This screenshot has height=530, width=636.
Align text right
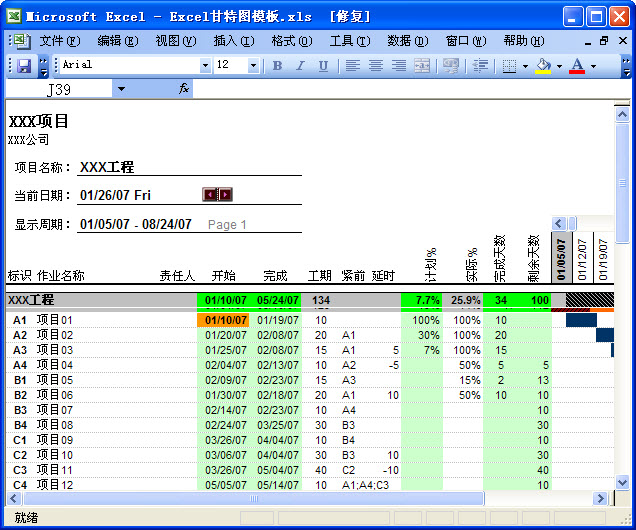tap(399, 66)
